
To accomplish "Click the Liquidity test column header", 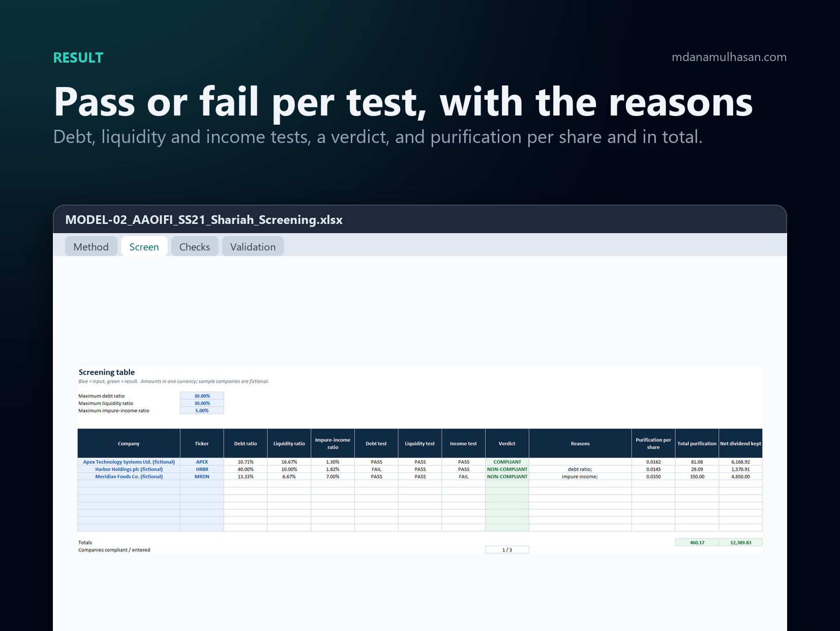I will click(x=420, y=443).
